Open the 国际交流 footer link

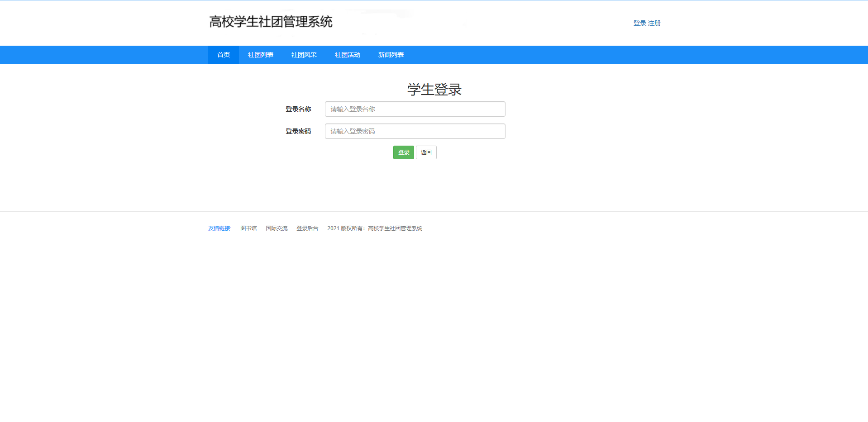(277, 228)
